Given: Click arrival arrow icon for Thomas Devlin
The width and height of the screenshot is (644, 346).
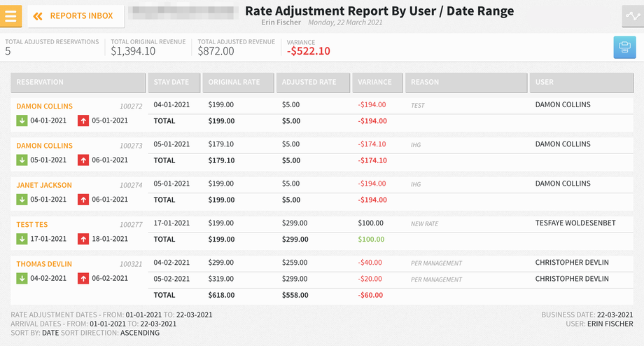Looking at the screenshot, I should (22, 279).
